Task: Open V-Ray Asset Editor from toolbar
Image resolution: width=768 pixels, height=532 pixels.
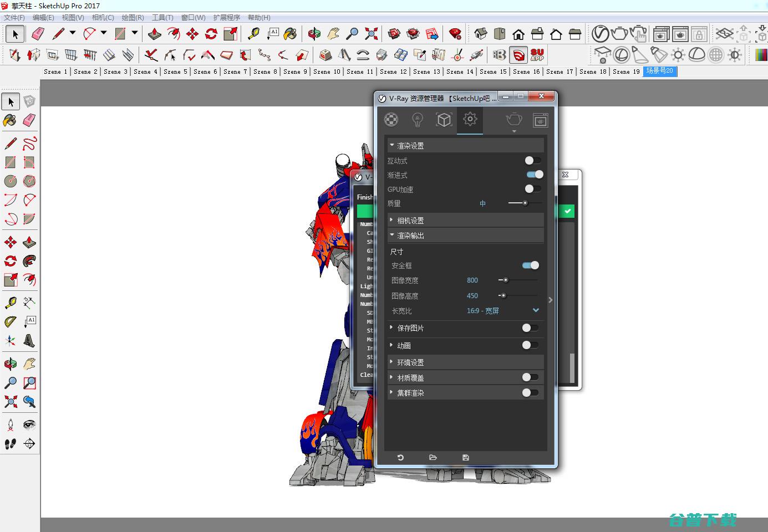Action: pos(599,34)
